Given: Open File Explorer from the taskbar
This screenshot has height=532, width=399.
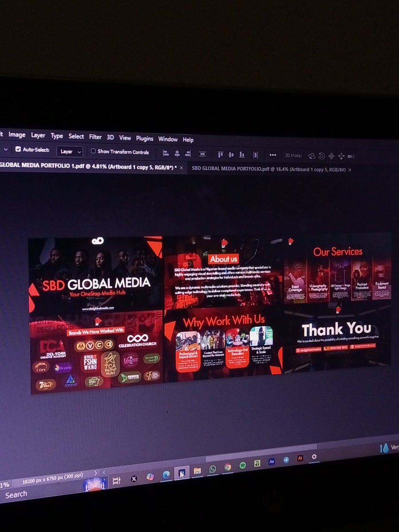Looking at the screenshot, I should point(197,470).
